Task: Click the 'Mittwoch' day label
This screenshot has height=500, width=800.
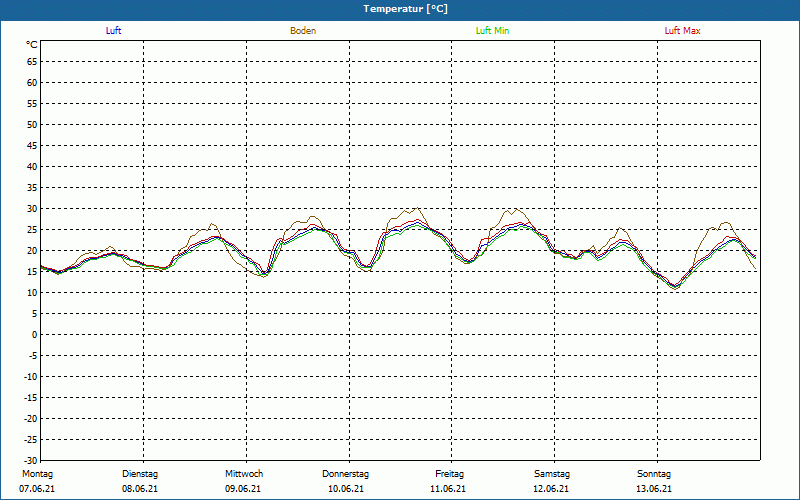Action: click(x=244, y=474)
